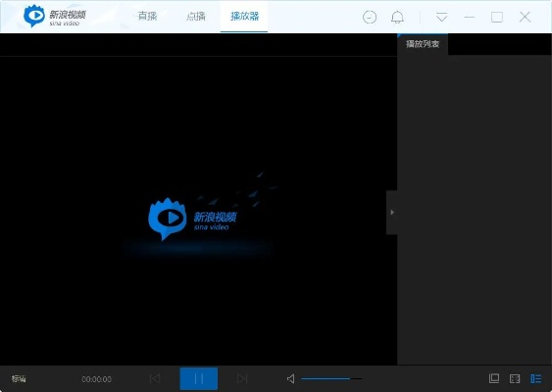Select the 播放器 tab
552x392 pixels.
tap(244, 17)
